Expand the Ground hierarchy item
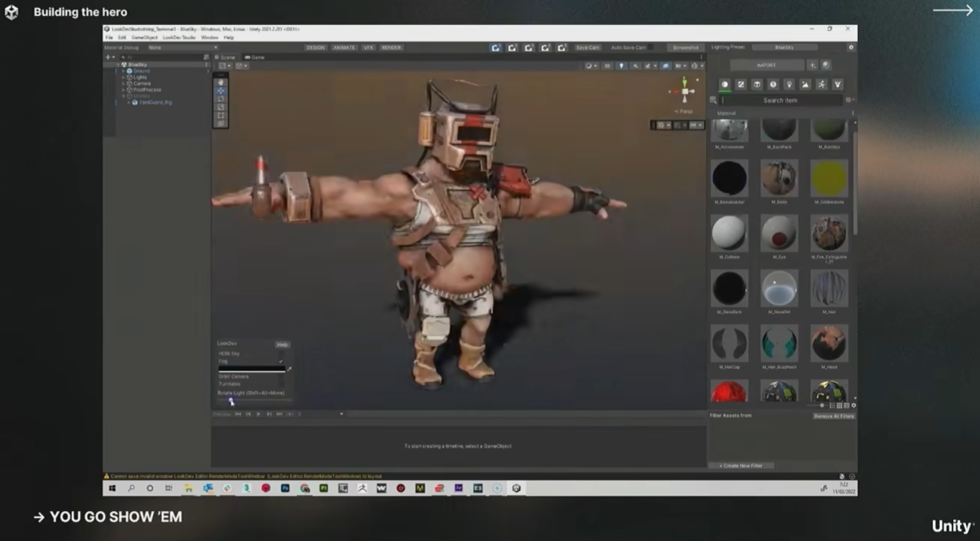980x541 pixels. click(123, 71)
